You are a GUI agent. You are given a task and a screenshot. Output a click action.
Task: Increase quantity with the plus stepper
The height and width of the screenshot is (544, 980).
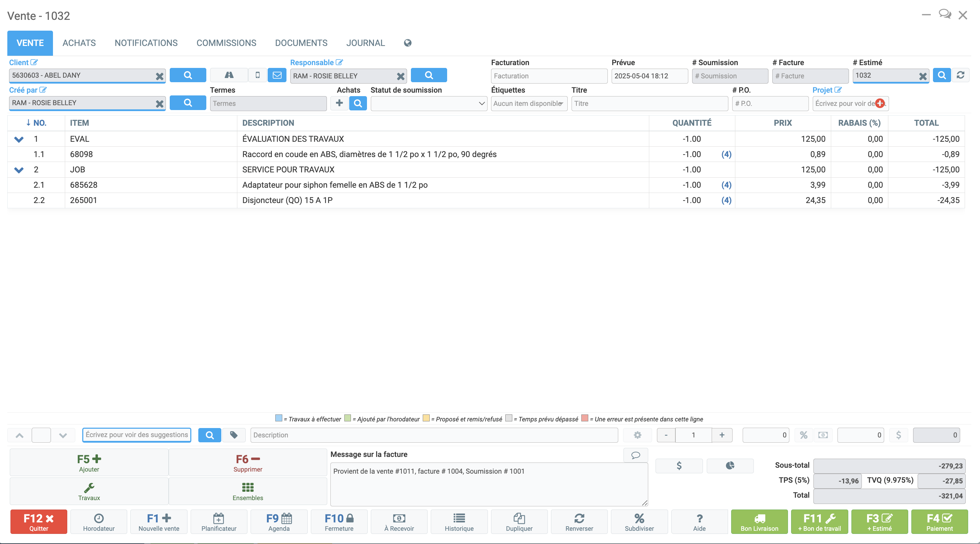[722, 435]
